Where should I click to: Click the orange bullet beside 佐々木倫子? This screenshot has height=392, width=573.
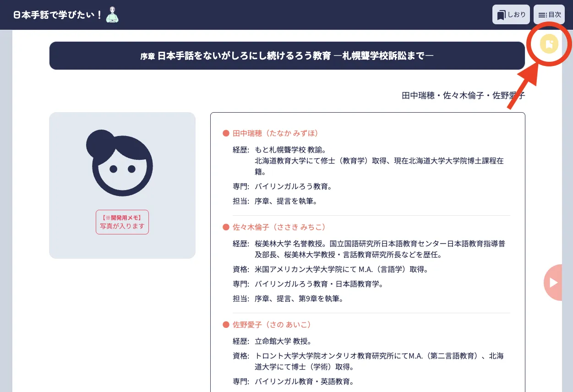(x=226, y=227)
